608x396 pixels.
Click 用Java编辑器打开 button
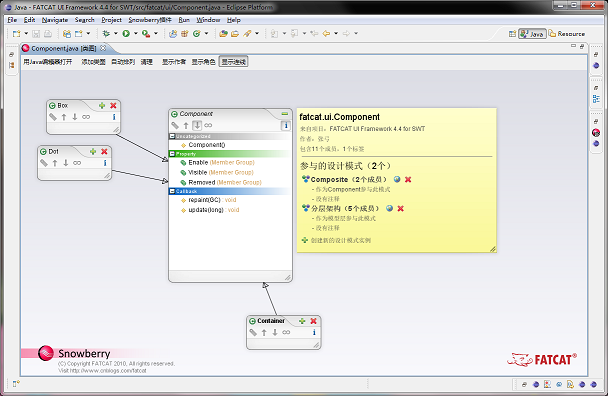pos(48,62)
